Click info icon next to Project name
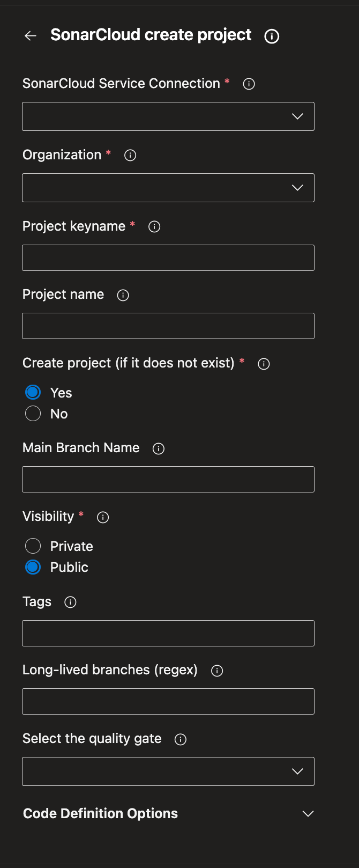 pos(123,296)
